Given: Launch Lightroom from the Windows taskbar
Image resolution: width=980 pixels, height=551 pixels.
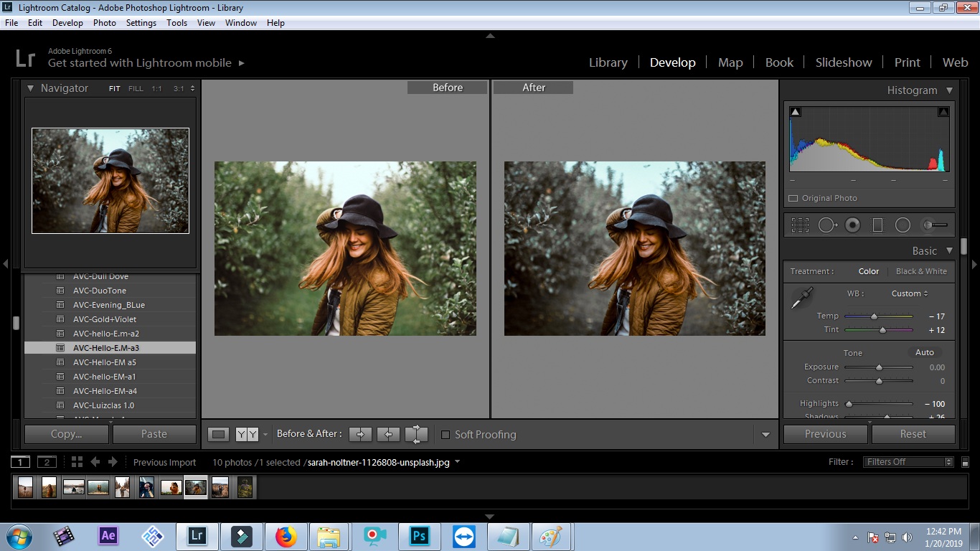Looking at the screenshot, I should 196,536.
